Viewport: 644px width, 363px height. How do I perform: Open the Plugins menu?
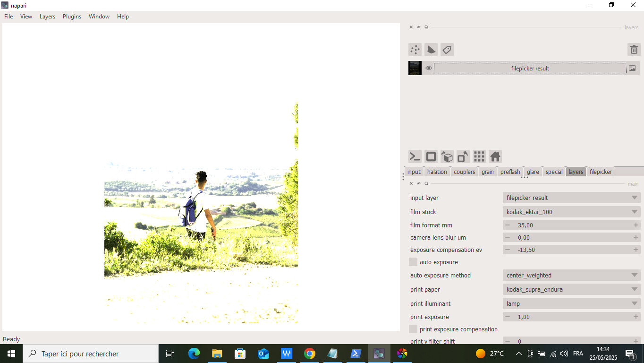click(72, 17)
